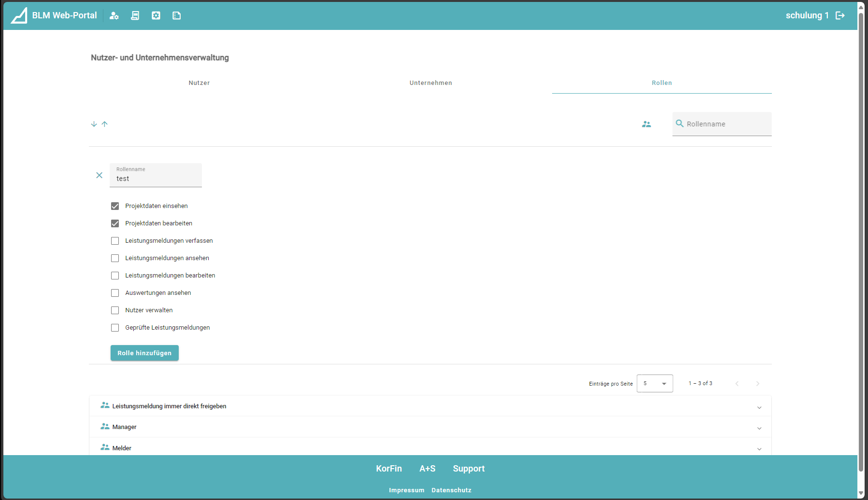Check the Nutzer verwalten checkbox
Viewport: 868px width, 500px height.
click(x=115, y=310)
